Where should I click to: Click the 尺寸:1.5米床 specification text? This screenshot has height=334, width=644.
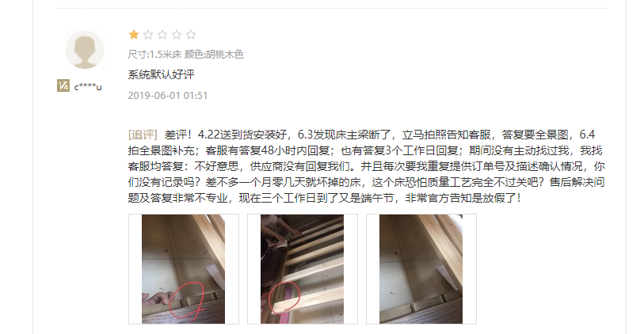(x=154, y=54)
